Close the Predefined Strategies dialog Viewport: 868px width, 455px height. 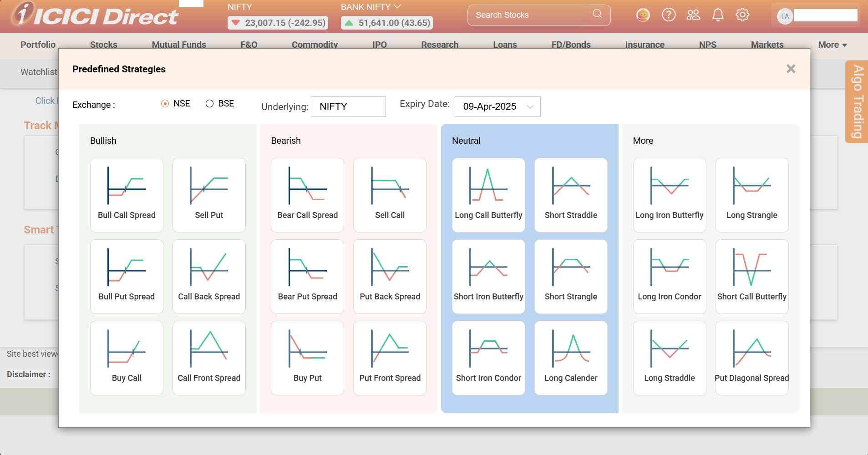pyautogui.click(x=791, y=69)
